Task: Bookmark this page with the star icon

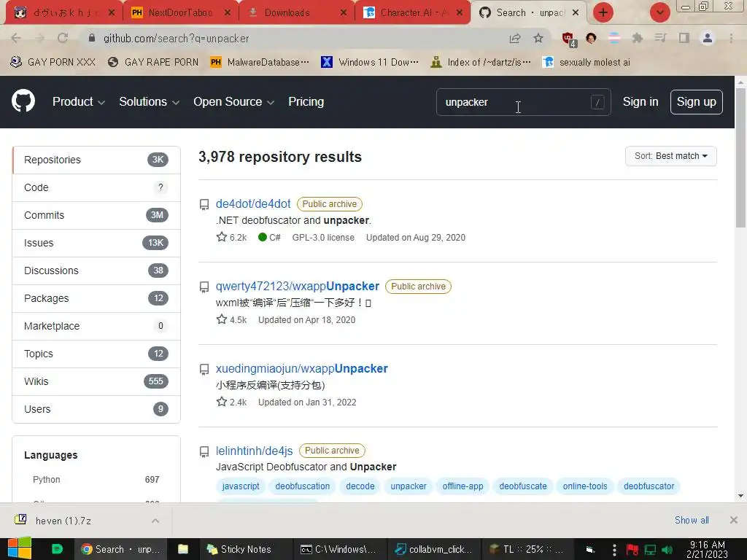Action: tap(538, 38)
